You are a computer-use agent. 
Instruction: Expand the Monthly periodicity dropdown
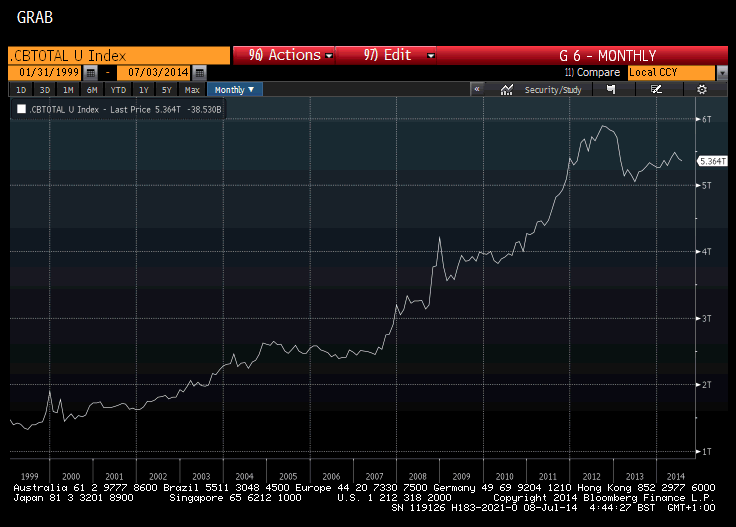(x=234, y=90)
